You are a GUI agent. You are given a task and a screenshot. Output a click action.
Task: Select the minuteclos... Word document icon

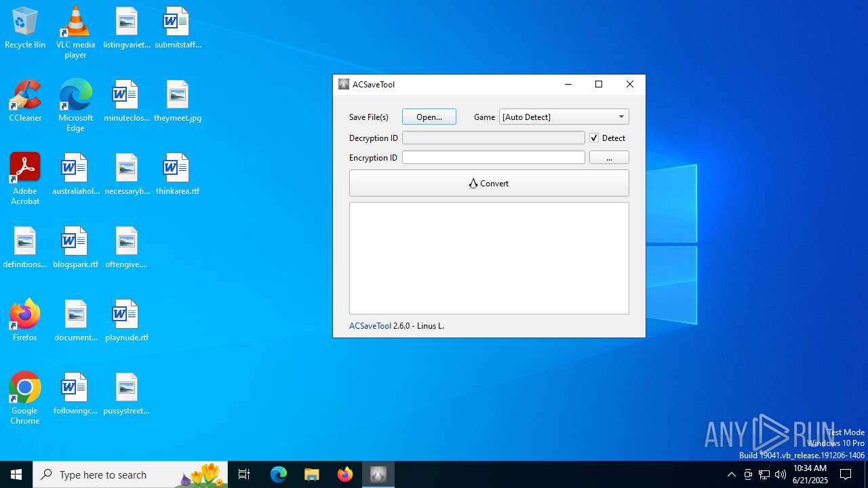(x=127, y=102)
